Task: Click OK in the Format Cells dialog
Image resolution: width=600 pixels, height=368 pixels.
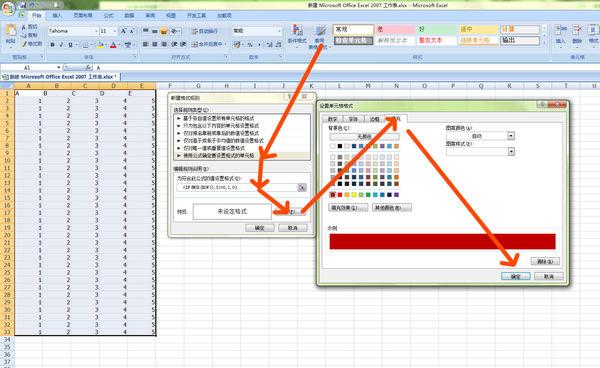Action: [515, 276]
